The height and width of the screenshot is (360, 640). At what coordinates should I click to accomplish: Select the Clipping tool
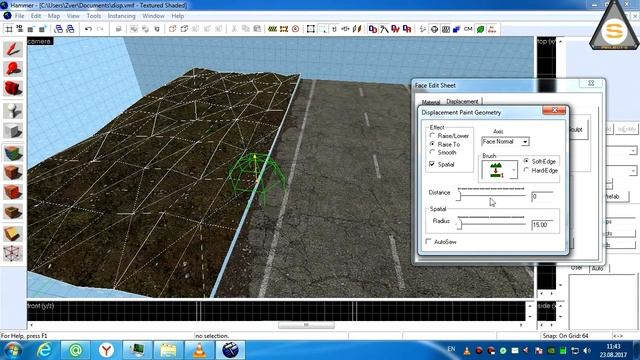(x=13, y=234)
